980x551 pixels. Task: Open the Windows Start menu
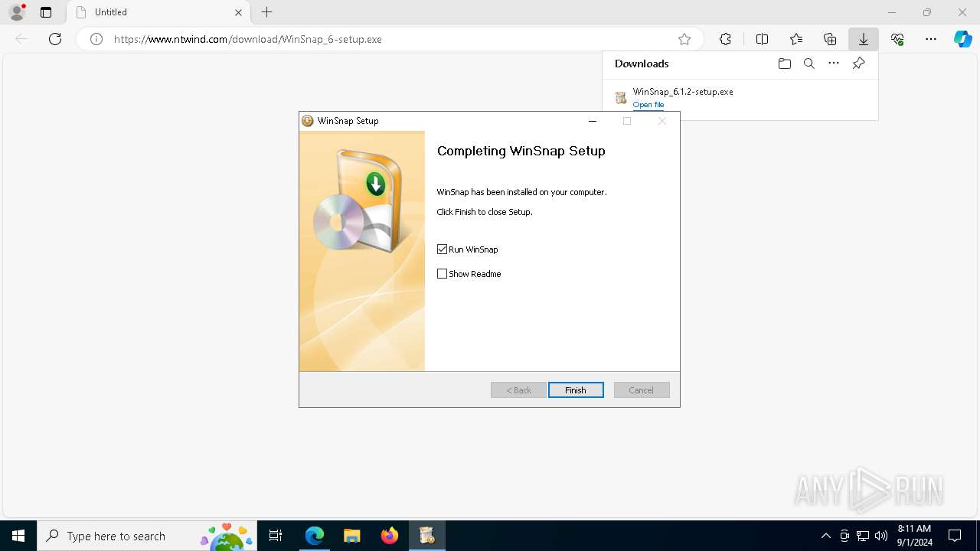18,536
